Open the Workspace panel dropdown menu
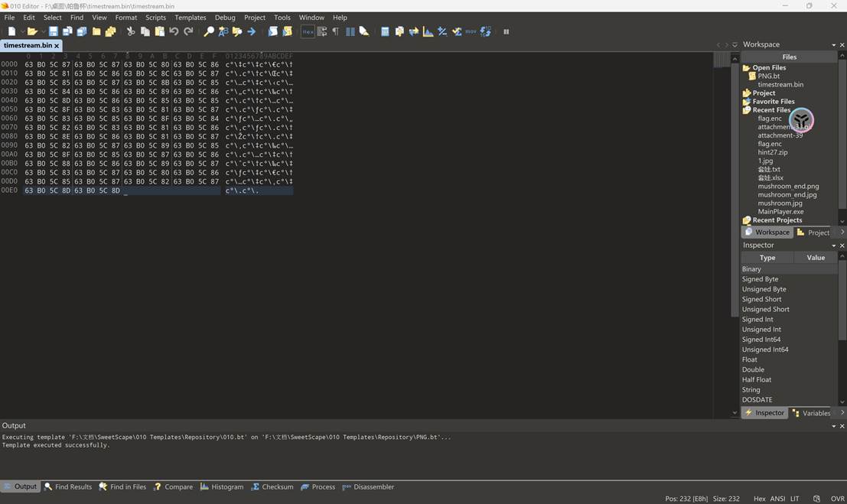The width and height of the screenshot is (847, 504). [x=832, y=44]
